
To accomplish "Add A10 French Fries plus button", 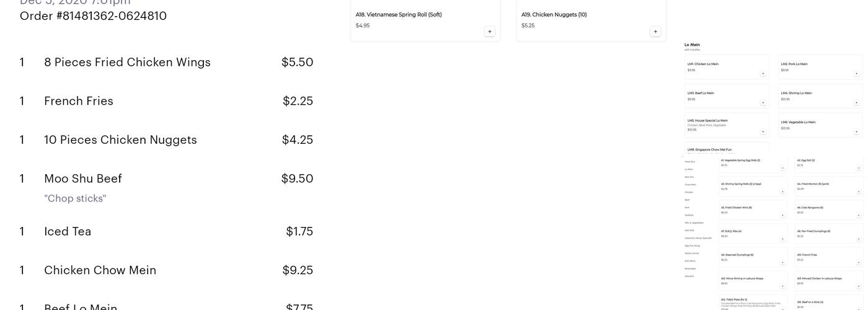I will click(859, 262).
